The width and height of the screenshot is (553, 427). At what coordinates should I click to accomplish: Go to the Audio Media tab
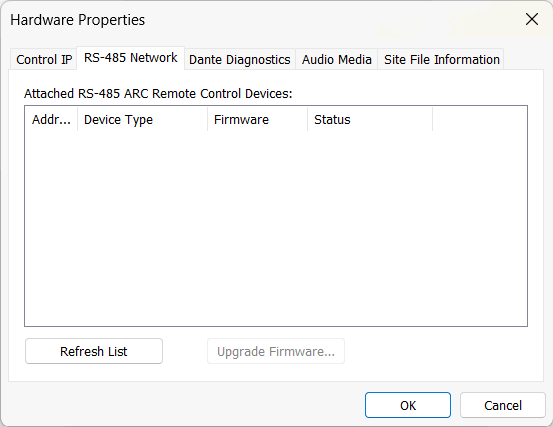[336, 59]
